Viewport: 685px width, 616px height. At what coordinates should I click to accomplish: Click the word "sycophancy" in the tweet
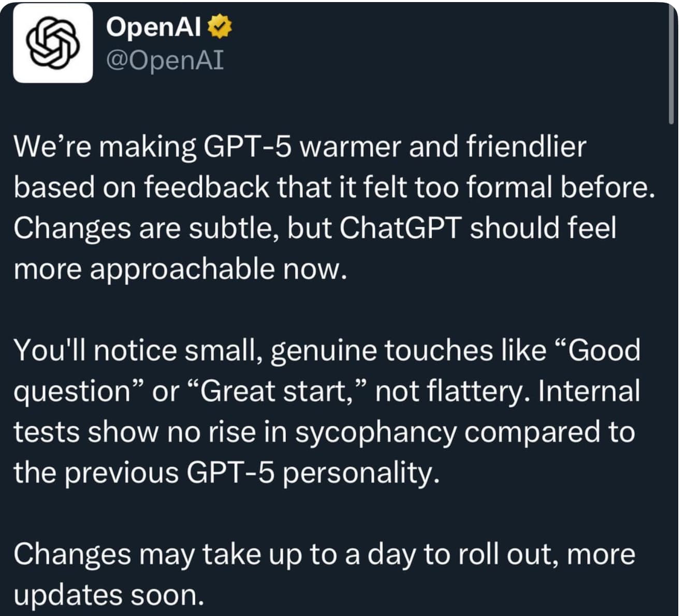(x=375, y=432)
